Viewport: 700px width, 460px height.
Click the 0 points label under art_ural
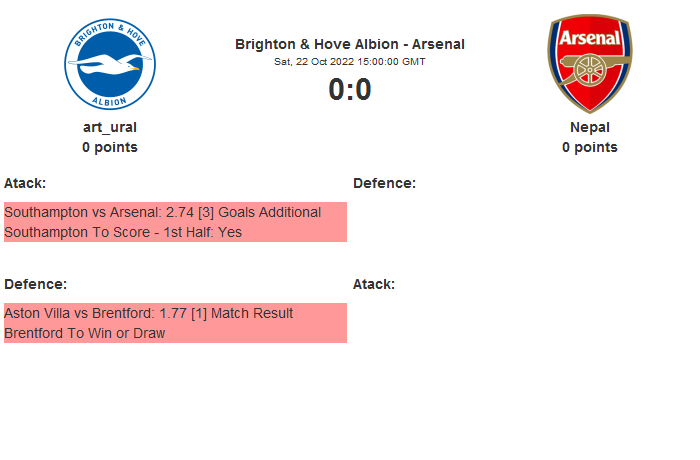(x=110, y=147)
